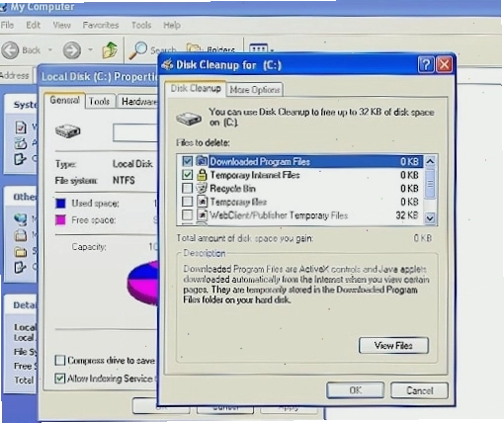Uncheck Temporary Internet Files checkbox
Image resolution: width=504 pixels, height=423 pixels.
tap(187, 175)
